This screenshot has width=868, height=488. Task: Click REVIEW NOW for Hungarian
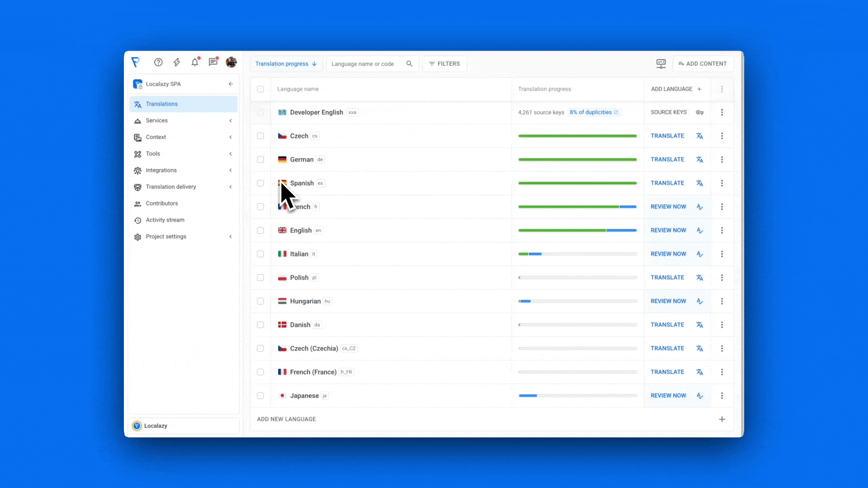point(668,301)
